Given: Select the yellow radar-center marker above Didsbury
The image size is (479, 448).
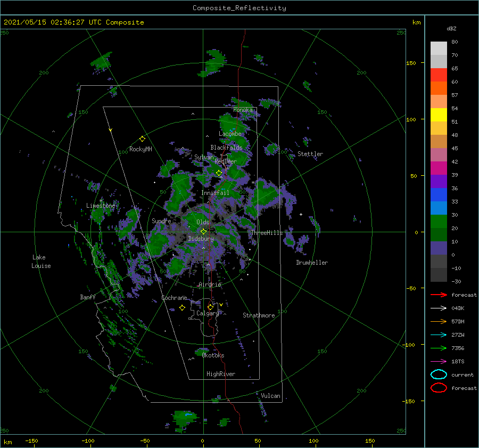Looking at the screenshot, I should coord(203,232).
